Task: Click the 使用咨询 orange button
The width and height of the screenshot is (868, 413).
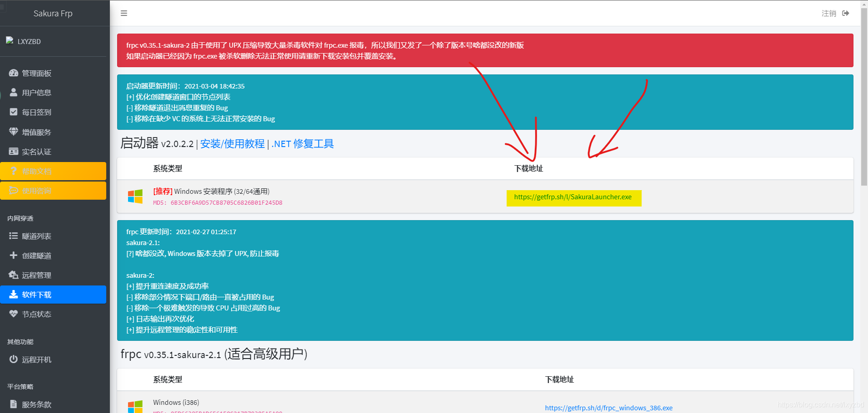Action: pos(53,191)
